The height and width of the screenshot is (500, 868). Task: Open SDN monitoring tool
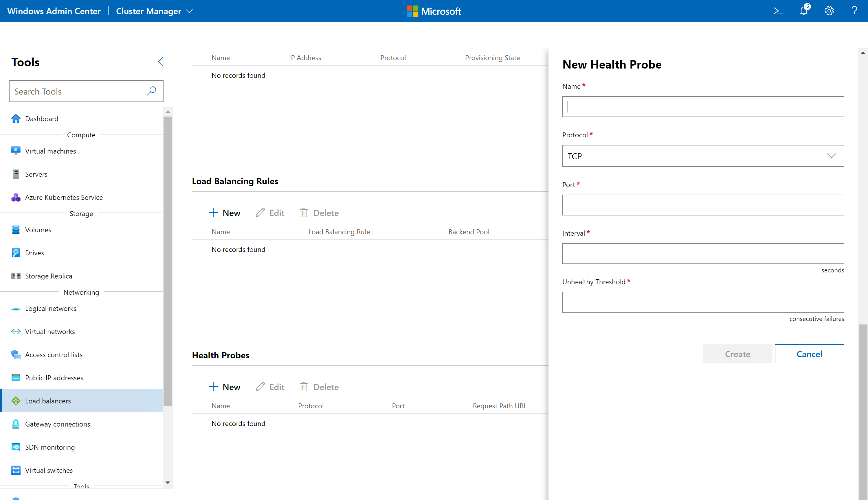click(50, 447)
